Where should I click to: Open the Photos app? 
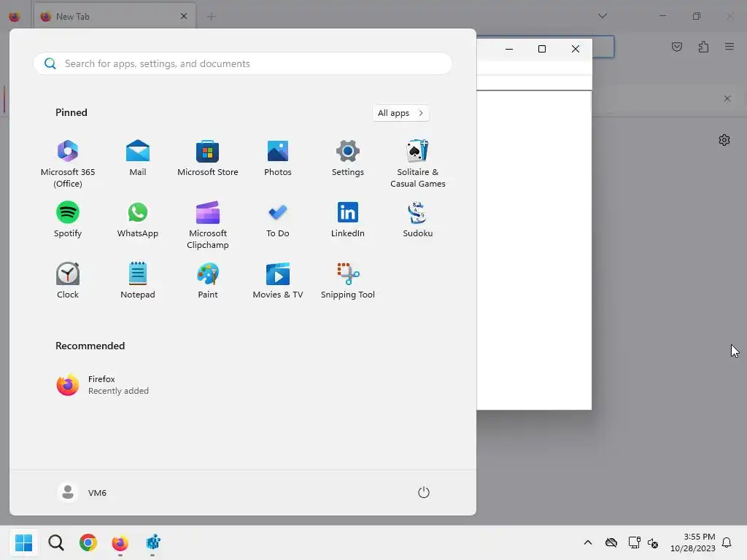click(278, 157)
